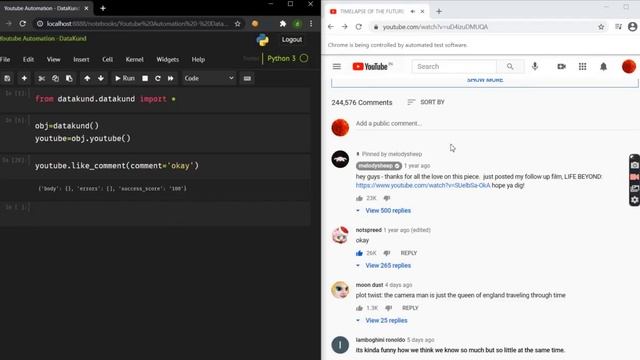
Task: Click the datakund import code cell
Action: pyautogui.click(x=170, y=99)
